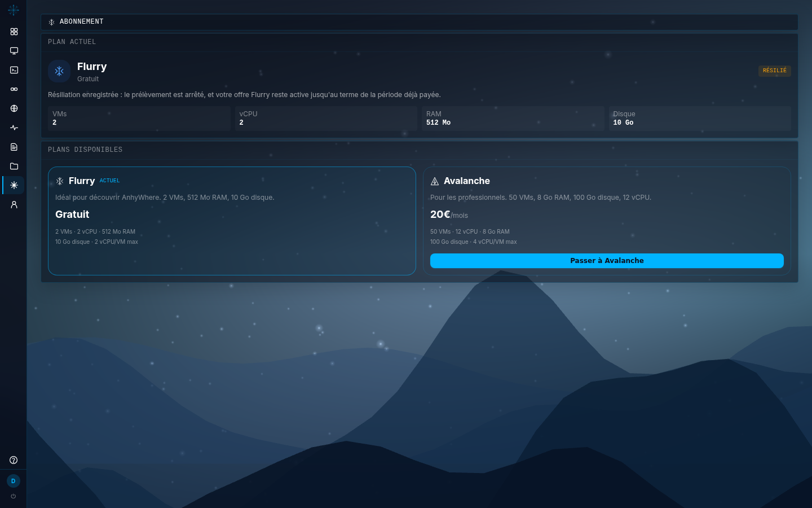Click the Flurry name in current plan header
The image size is (812, 508).
92,67
